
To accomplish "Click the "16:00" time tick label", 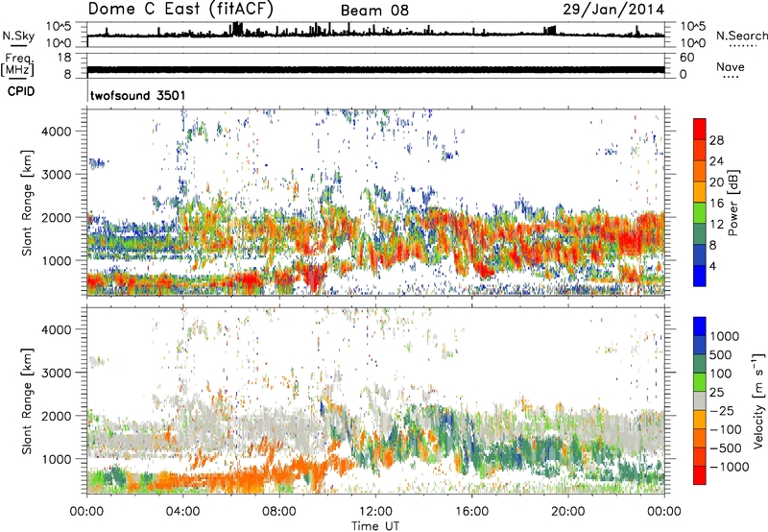I will click(x=471, y=512).
